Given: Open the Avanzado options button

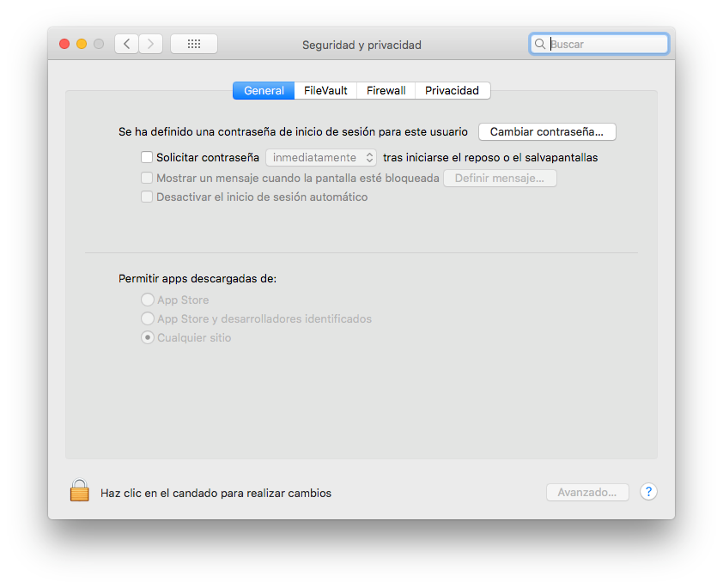Looking at the screenshot, I should [587, 493].
